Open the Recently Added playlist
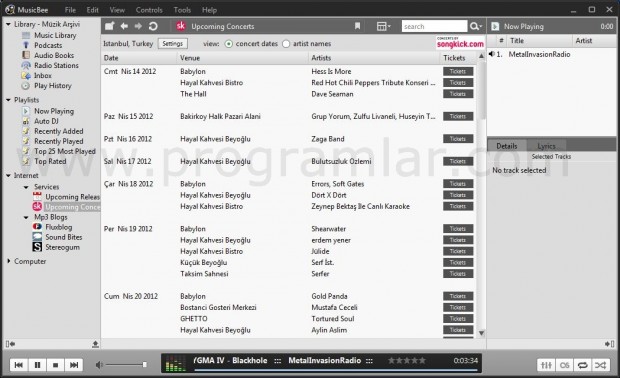The width and height of the screenshot is (620, 378). tap(59, 131)
